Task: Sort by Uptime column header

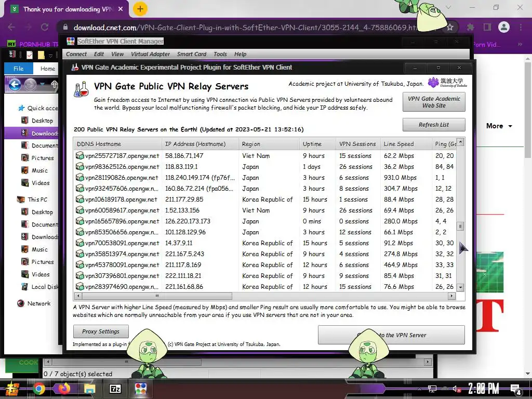Action: point(317,144)
